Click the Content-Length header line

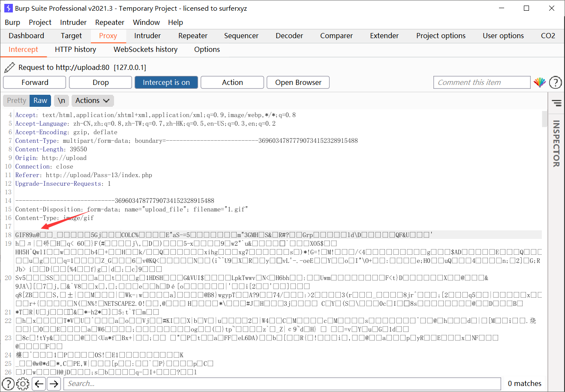tap(51, 149)
